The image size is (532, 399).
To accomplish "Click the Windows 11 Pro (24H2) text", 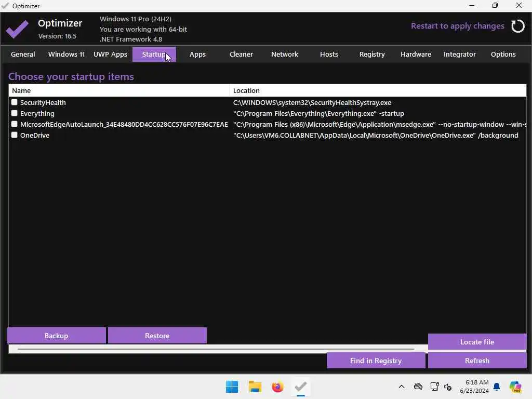I will pyautogui.click(x=136, y=19).
